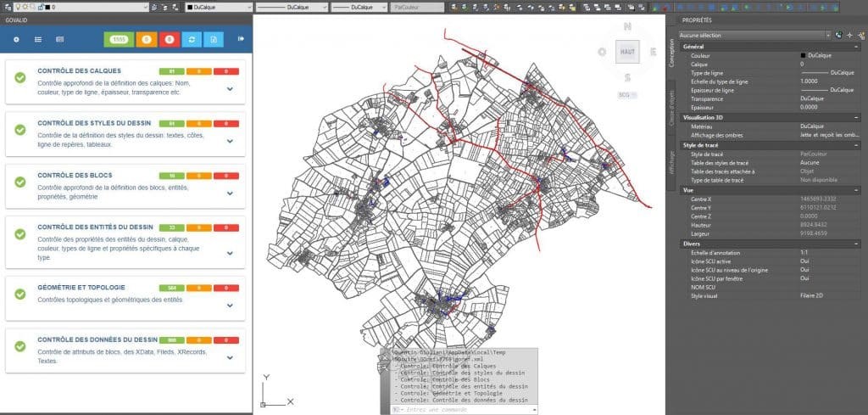Screen dimensions: 868x415
Task: Toggle the green 1555 passed filter badge
Action: [119, 39]
